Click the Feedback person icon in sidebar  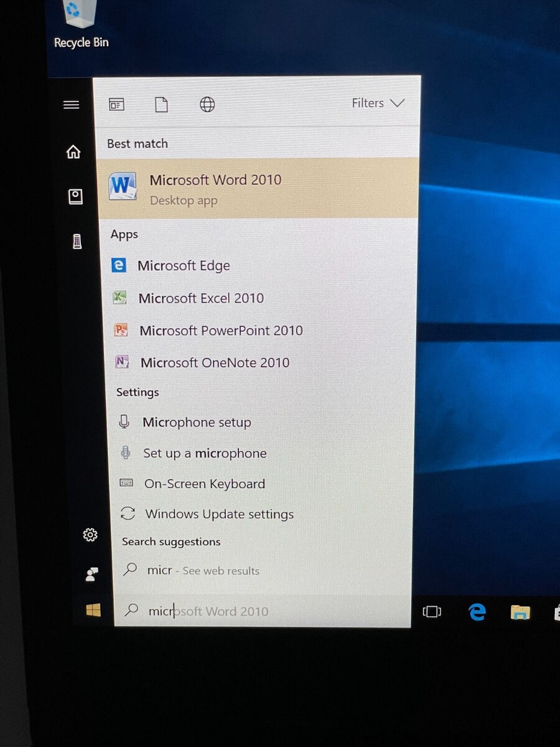click(x=91, y=575)
